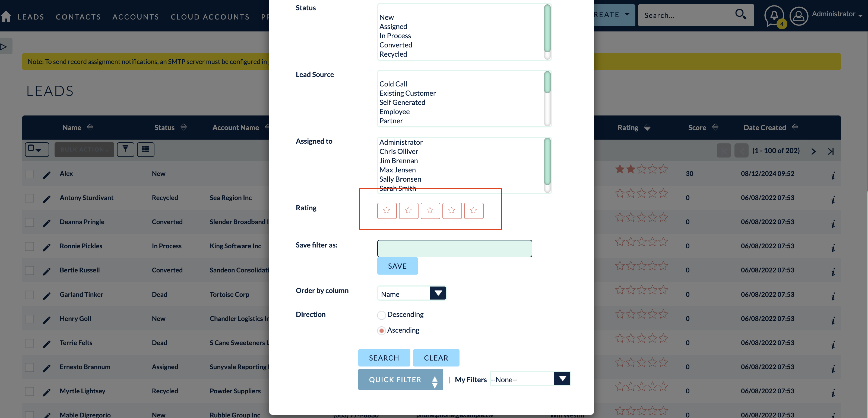Toggle the Antony Sturdivant row checkbox
The image size is (868, 418).
(28, 197)
